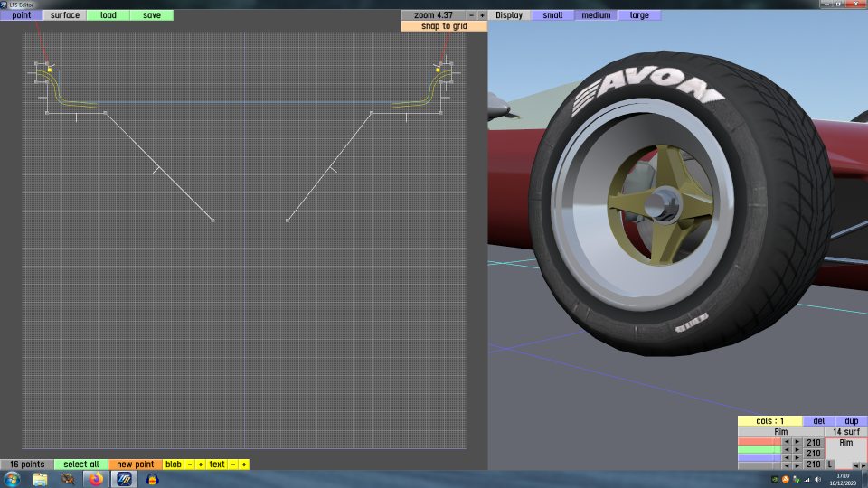868x488 pixels.
Task: Click the blue value 210 field
Action: click(813, 465)
